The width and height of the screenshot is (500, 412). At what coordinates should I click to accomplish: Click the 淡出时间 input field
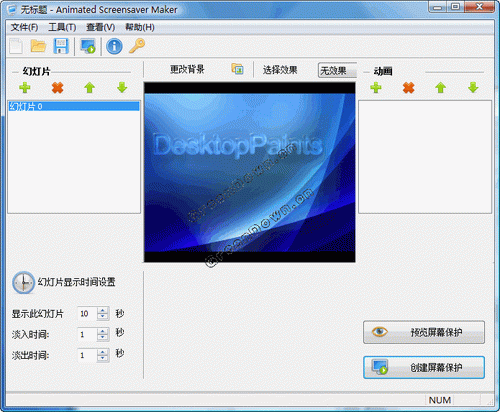pyautogui.click(x=87, y=355)
